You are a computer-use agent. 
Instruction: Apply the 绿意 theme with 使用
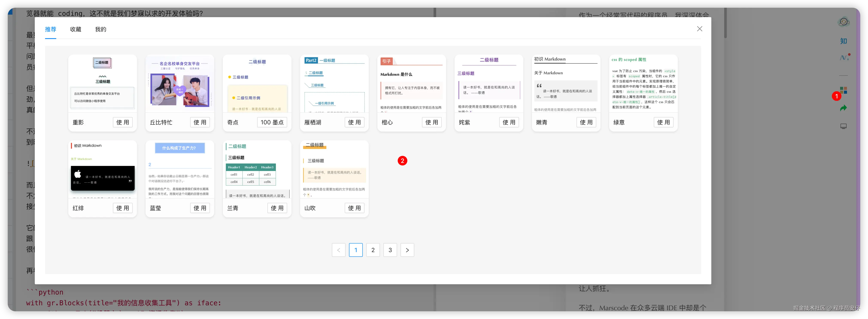[x=663, y=122]
